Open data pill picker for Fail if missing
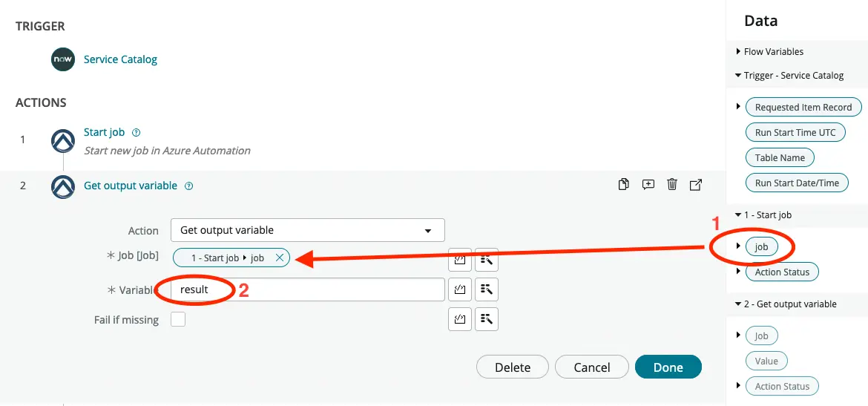Viewport: 868px width, 406px height. (x=487, y=319)
